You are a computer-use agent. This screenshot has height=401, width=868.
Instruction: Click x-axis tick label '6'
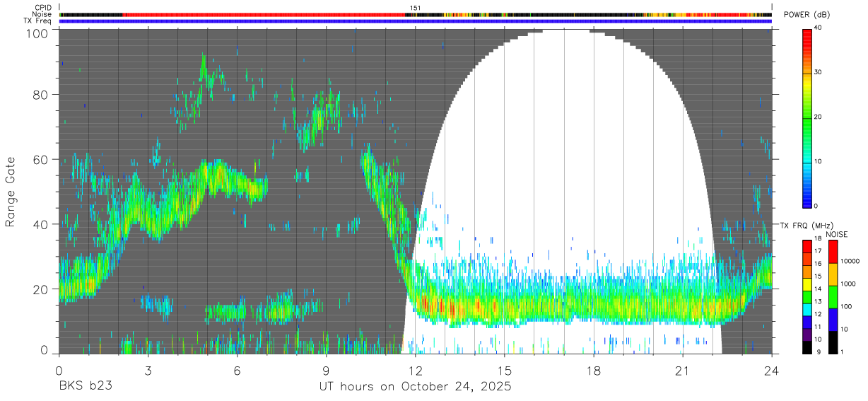click(237, 371)
